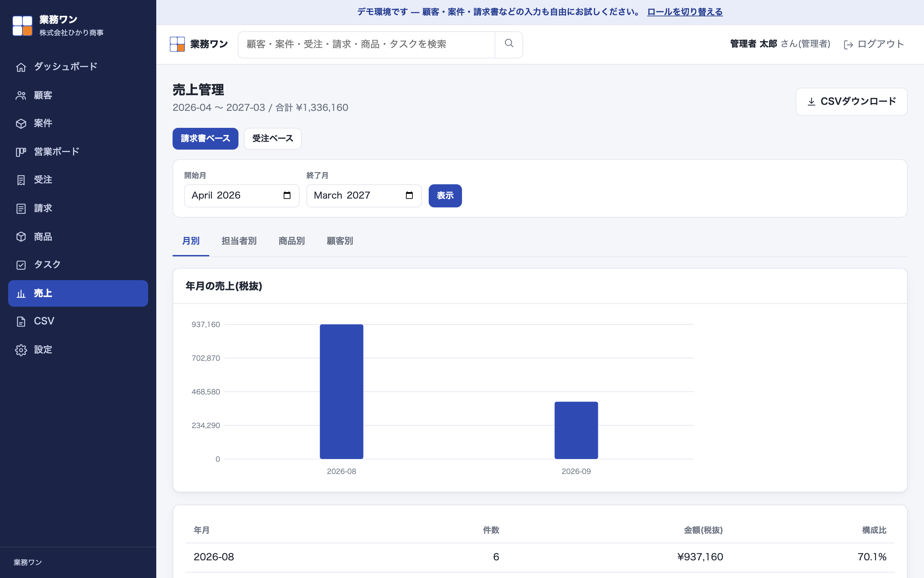Click the 2026-09 bar in chart
Screen dimensions: 924x578
576,430
